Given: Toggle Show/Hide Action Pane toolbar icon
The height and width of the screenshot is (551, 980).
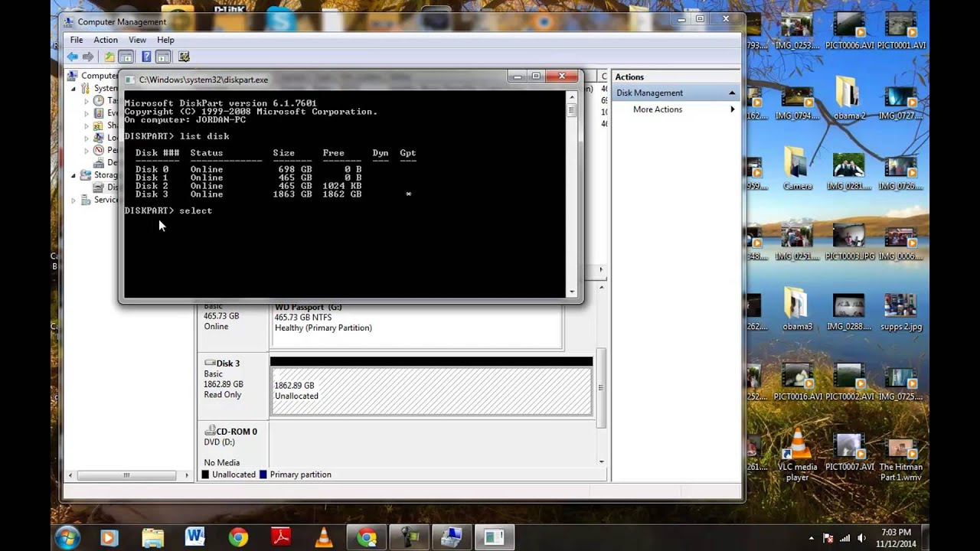Looking at the screenshot, I should point(162,57).
